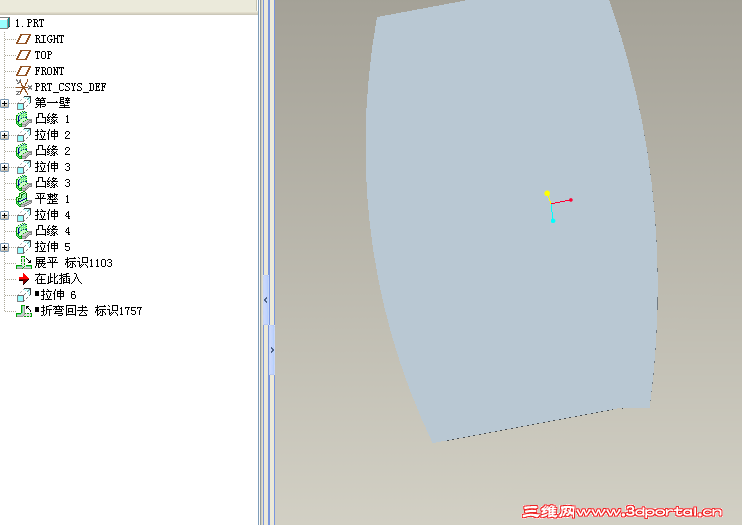Screen dimensions: 742x525
Task: Select the 第一壁 label
Action: point(52,103)
